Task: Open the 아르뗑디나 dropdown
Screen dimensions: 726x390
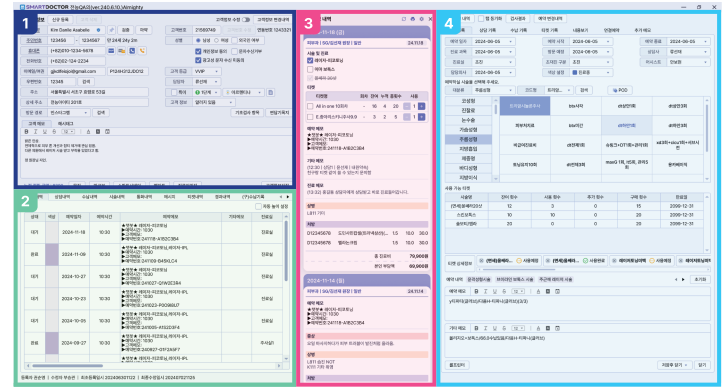Action: click(x=244, y=92)
